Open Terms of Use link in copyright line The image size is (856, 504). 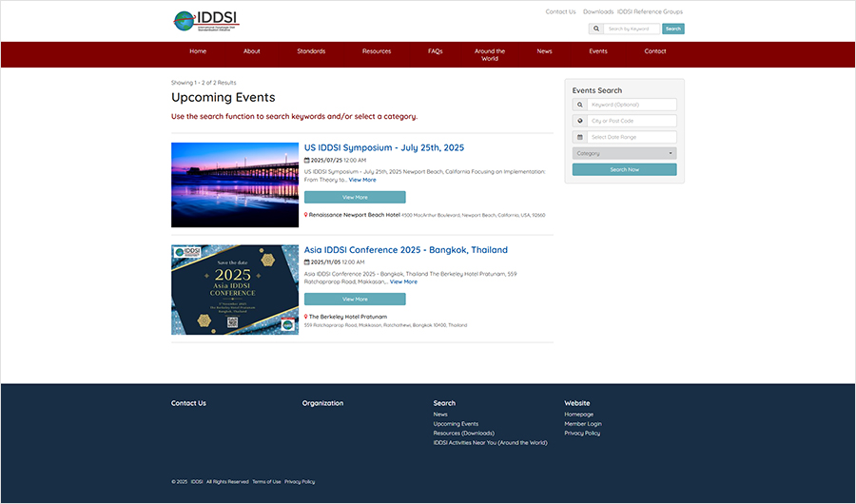(266, 481)
